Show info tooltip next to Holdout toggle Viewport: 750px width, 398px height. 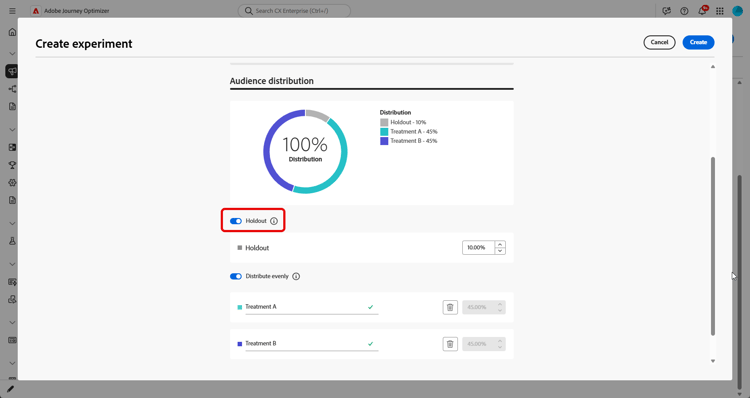pyautogui.click(x=274, y=221)
